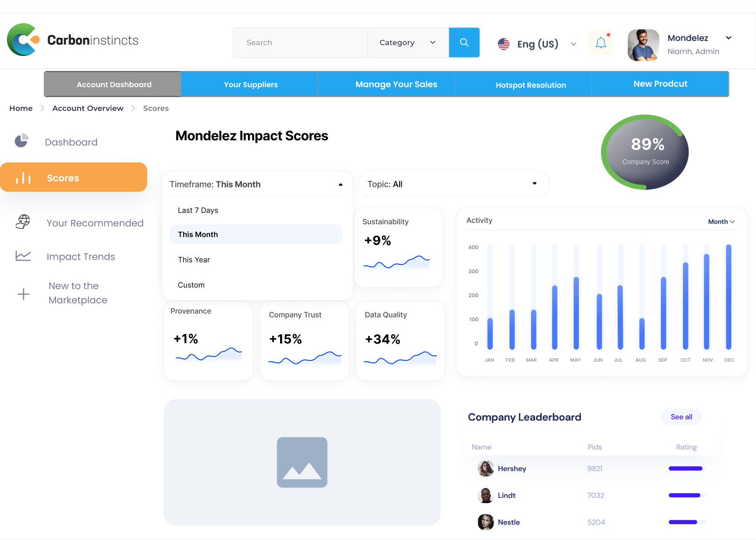The height and width of the screenshot is (540, 756).
Task: Click in the Search input field
Action: point(301,42)
